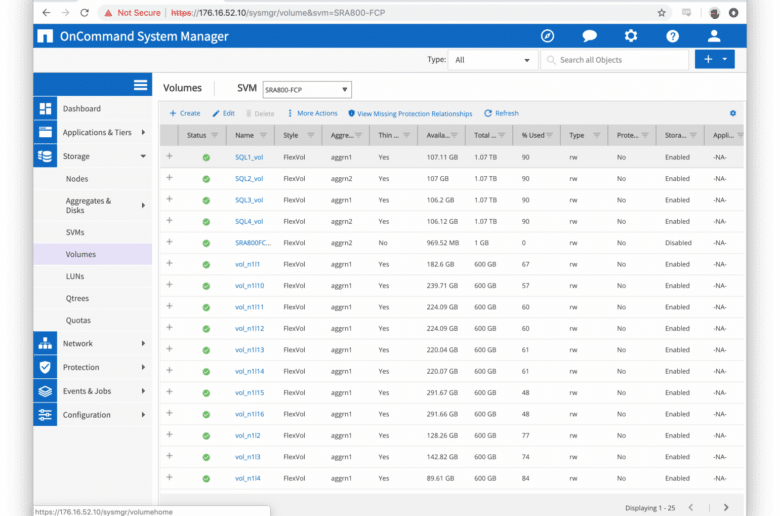
Task: Open SVMs in sidebar
Action: click(x=75, y=232)
